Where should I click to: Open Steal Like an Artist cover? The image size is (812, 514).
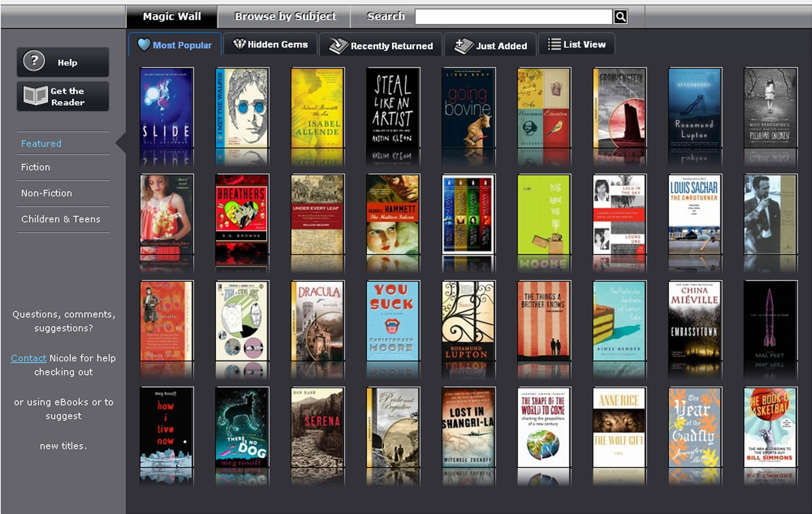[393, 108]
